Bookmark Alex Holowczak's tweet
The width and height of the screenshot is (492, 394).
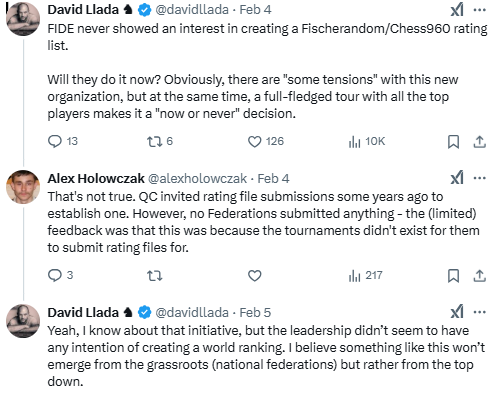coord(453,276)
